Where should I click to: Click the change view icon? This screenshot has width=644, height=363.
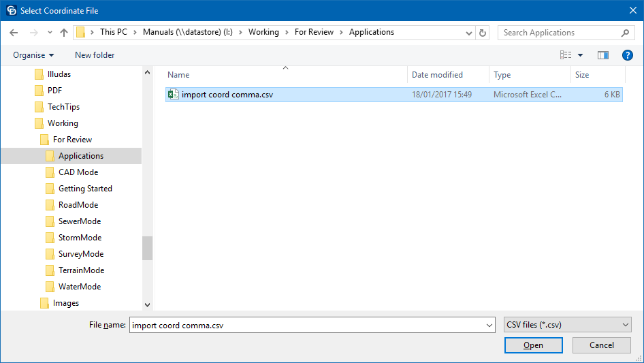click(565, 55)
